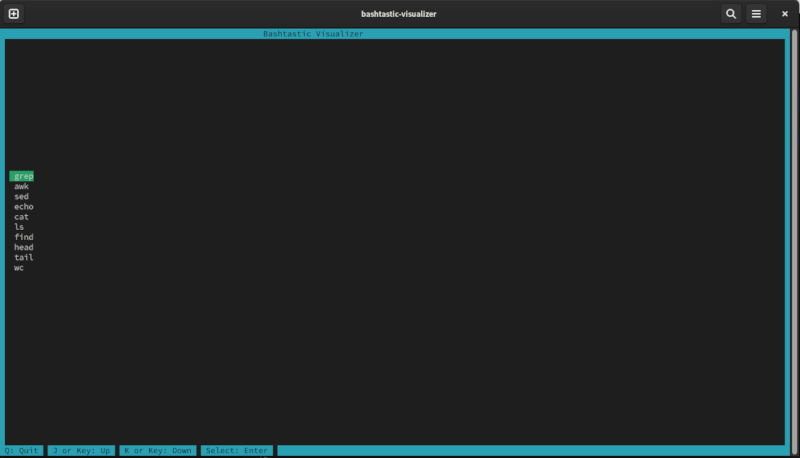Viewport: 800px width, 458px height.
Task: Click the bashtastic-visualizer window title text
Action: tap(398, 14)
